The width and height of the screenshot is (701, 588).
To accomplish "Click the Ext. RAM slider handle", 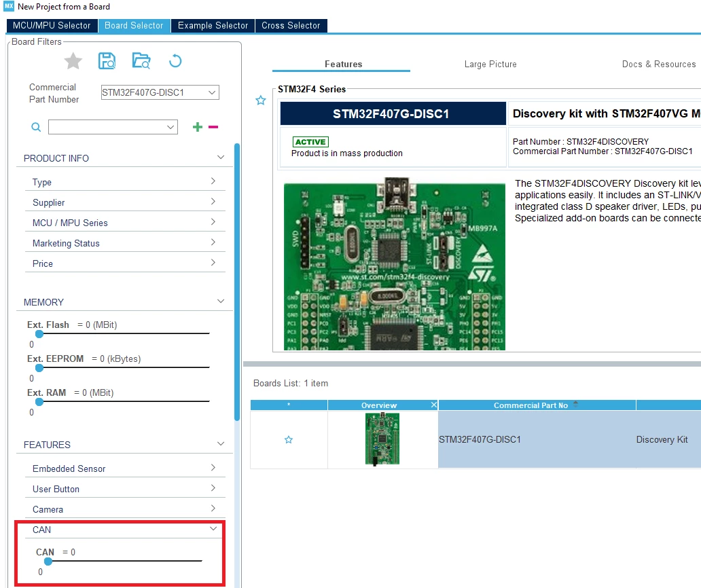I will click(x=39, y=402).
